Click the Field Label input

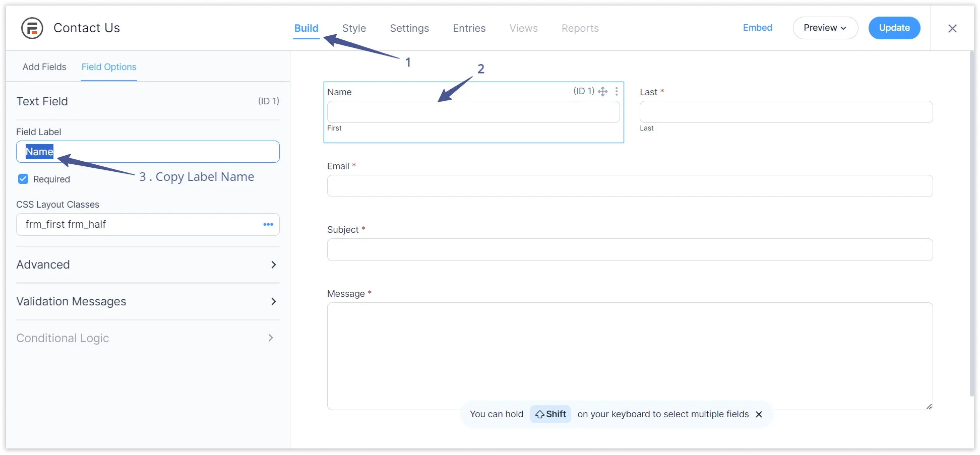148,151
